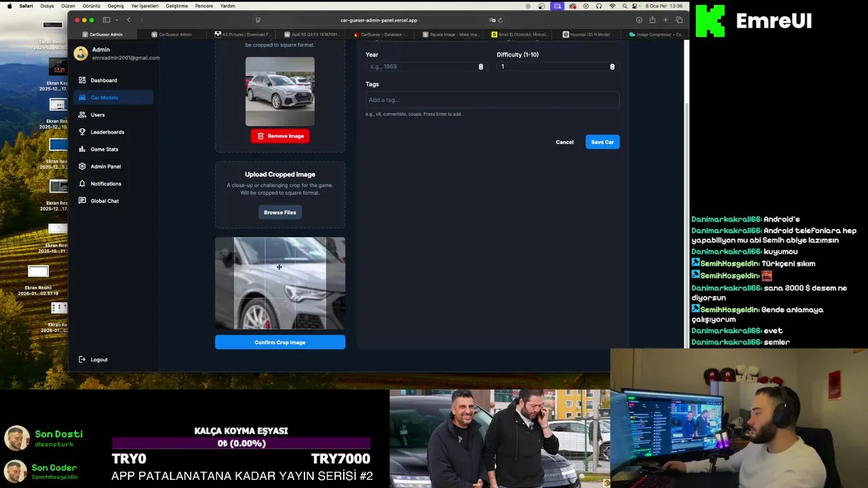Open the Düzen menu

68,6
